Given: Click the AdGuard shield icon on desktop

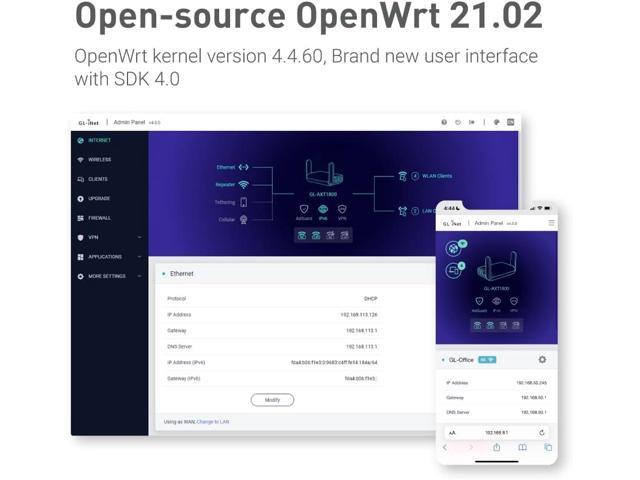Looking at the screenshot, I should coord(304,209).
